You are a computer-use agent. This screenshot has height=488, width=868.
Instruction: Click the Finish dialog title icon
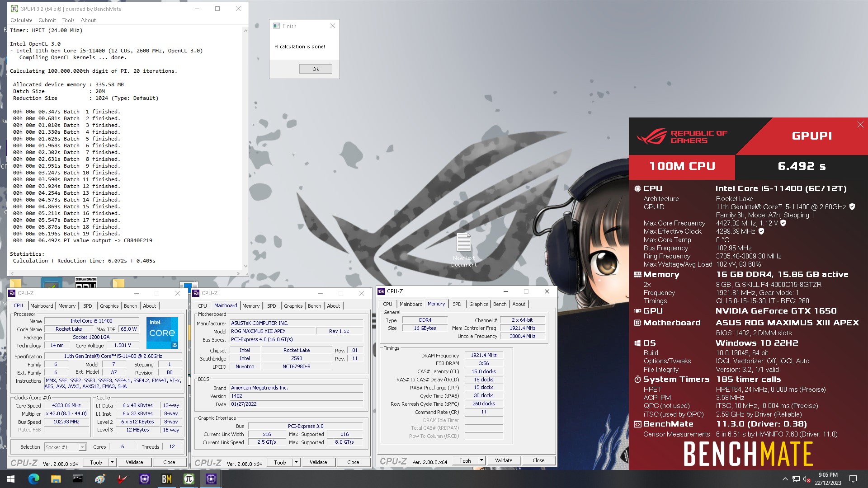[277, 26]
